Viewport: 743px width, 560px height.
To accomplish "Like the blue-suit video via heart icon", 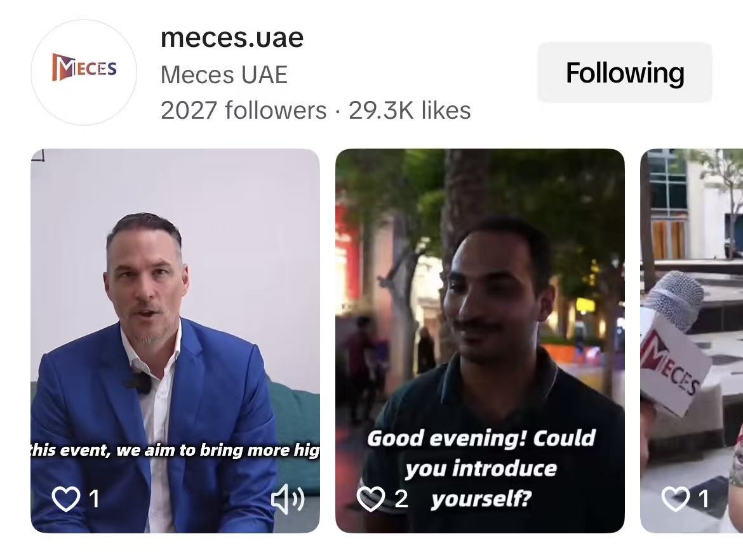I will [x=65, y=499].
